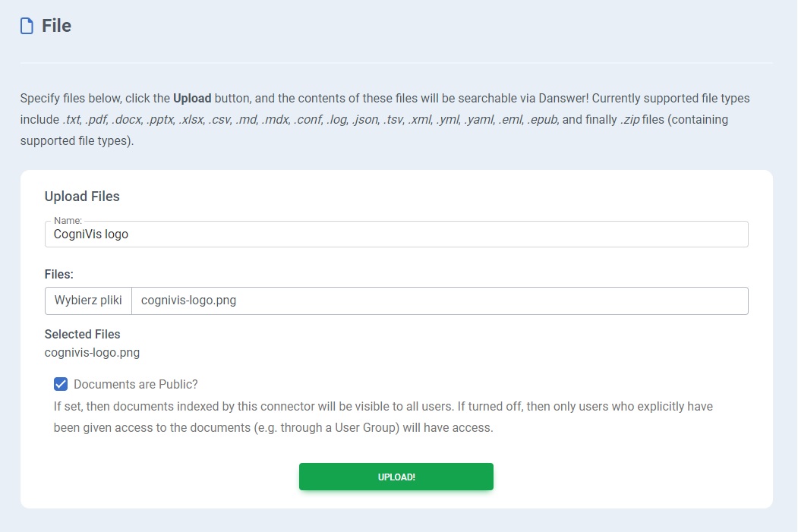Image resolution: width=798 pixels, height=532 pixels.
Task: Click ".pdf" in the supported types list
Action: tap(95, 120)
